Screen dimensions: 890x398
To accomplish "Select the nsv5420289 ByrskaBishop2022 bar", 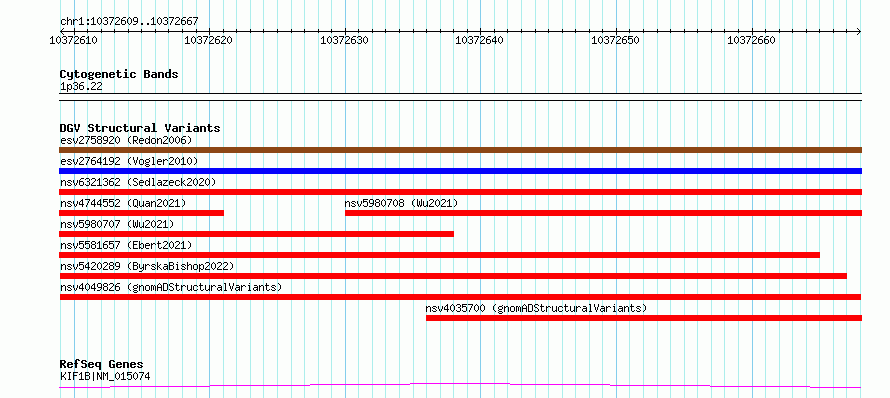I will pos(453,276).
